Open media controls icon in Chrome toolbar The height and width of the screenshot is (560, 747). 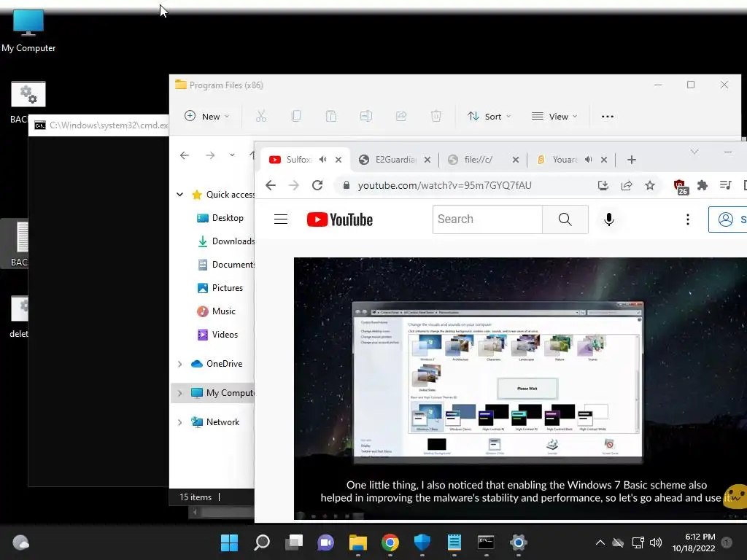point(726,185)
